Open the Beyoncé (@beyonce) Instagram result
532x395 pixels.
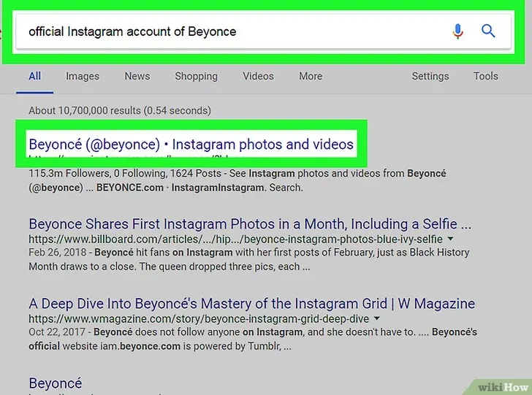[191, 144]
